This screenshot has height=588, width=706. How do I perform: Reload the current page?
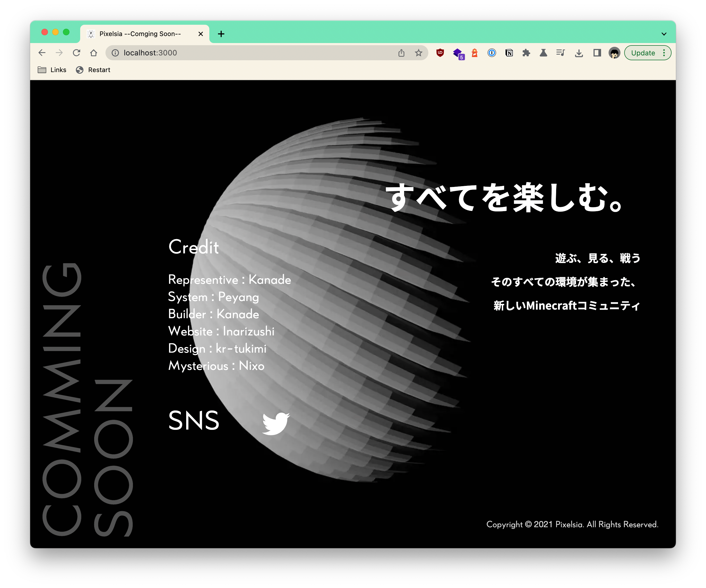pos(77,53)
